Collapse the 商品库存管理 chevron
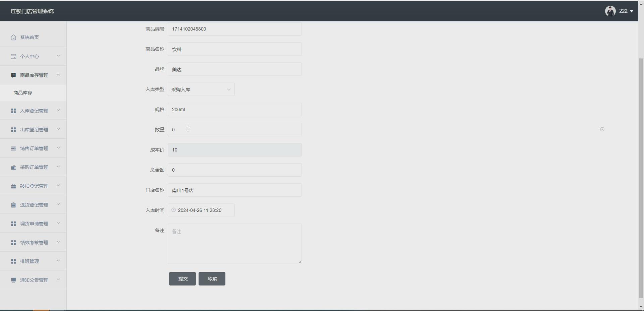 coord(58,75)
